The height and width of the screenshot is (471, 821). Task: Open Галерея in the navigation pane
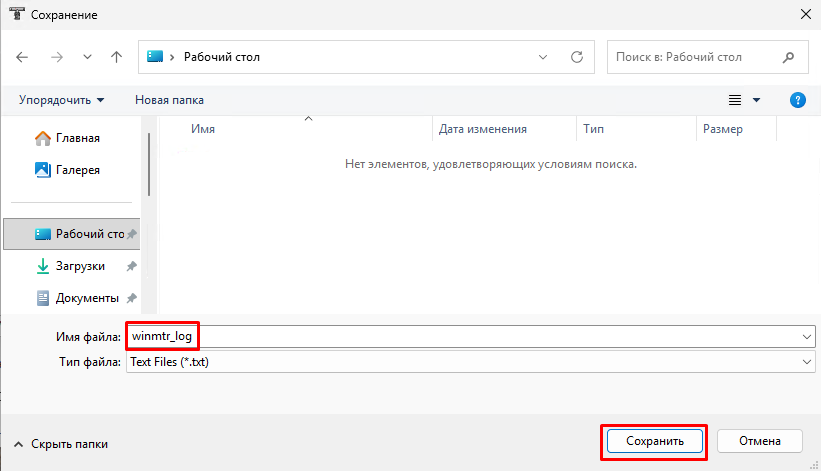[67, 170]
